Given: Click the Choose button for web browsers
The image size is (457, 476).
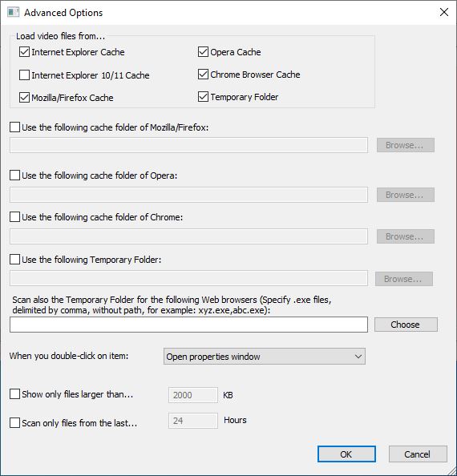Looking at the screenshot, I should tap(406, 325).
